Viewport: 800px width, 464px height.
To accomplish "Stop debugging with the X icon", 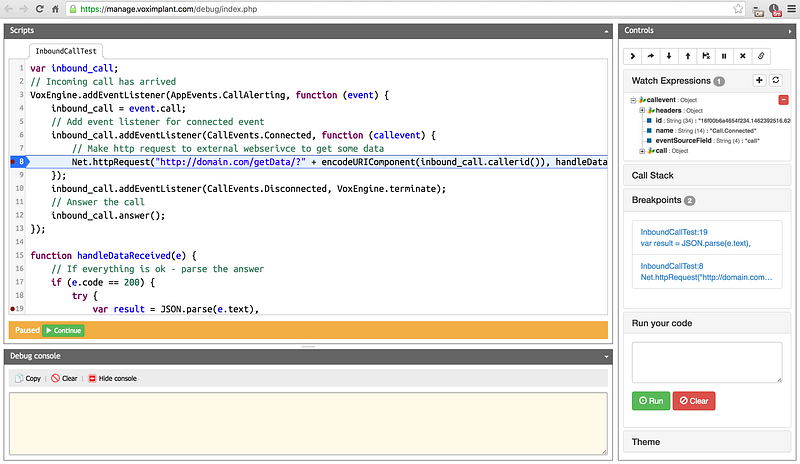I will point(743,56).
